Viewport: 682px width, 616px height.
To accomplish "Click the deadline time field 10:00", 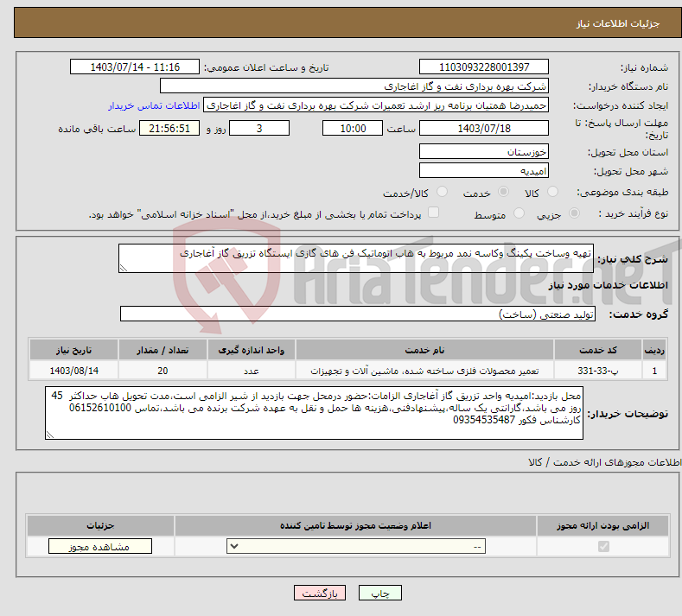I will point(353,128).
